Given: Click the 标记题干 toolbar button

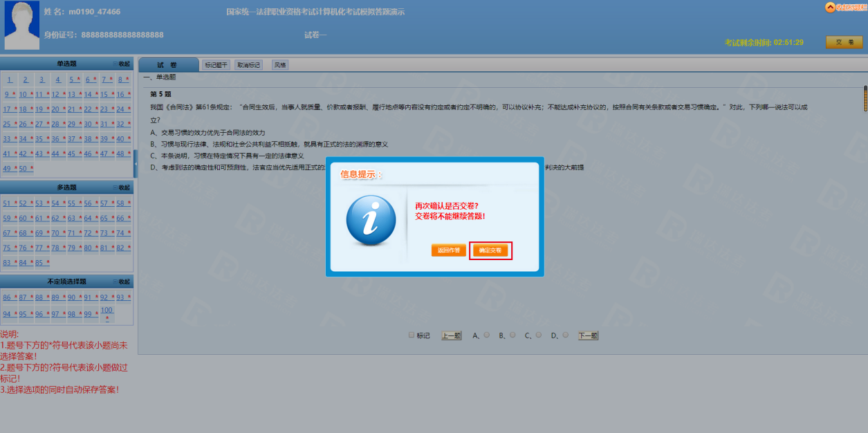Looking at the screenshot, I should pos(216,65).
